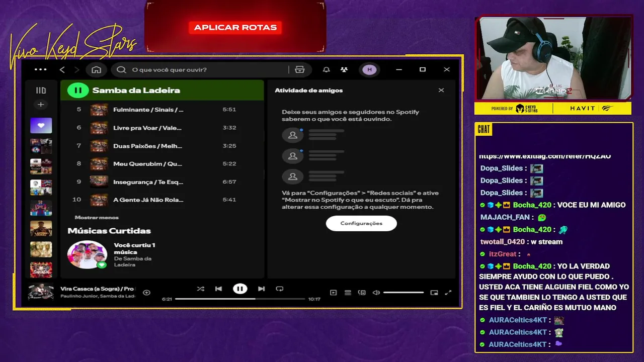Click Mostrar menos under the track list
644x362 pixels.
(97, 217)
